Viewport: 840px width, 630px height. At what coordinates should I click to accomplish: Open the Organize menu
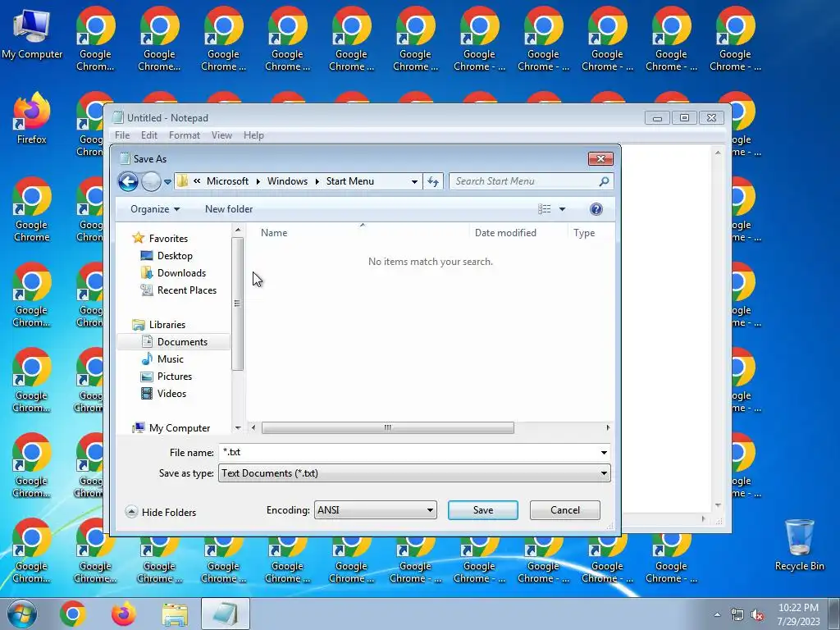pyautogui.click(x=155, y=209)
